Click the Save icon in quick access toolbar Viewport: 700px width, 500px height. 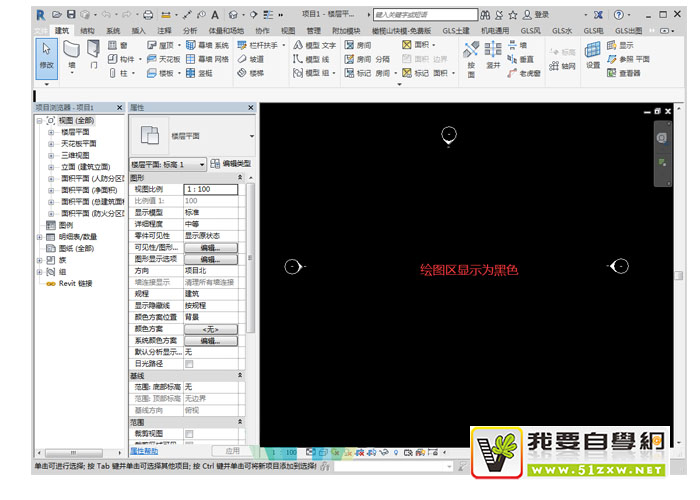pyautogui.click(x=71, y=15)
